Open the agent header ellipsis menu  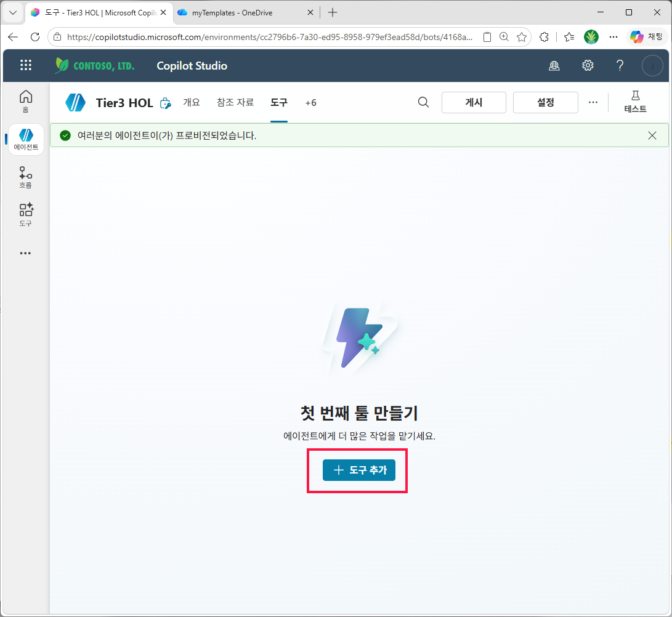point(593,102)
